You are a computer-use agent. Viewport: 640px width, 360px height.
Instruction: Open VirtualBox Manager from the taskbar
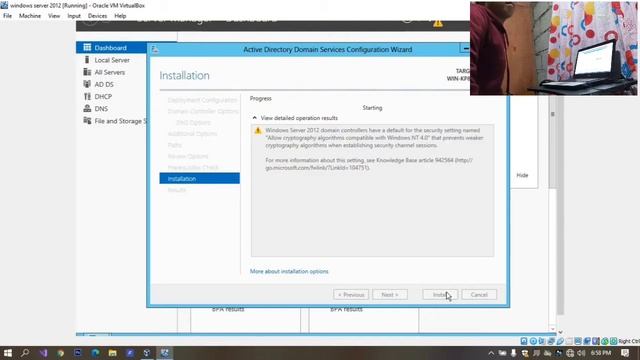point(147,353)
